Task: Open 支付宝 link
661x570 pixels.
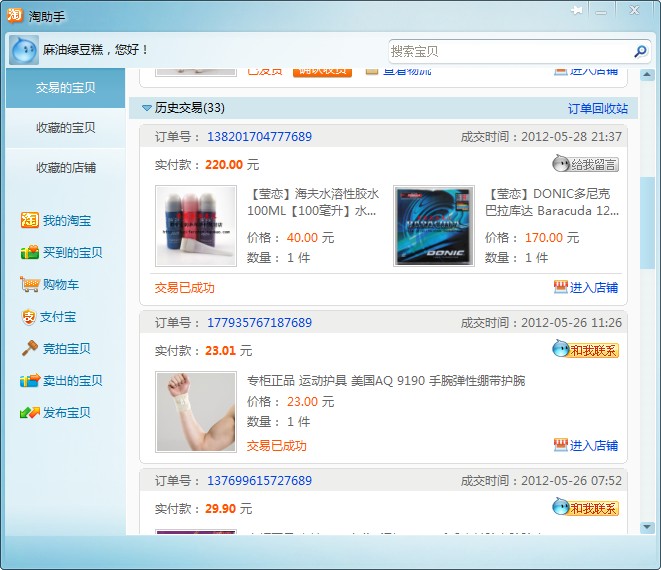Action: click(58, 317)
